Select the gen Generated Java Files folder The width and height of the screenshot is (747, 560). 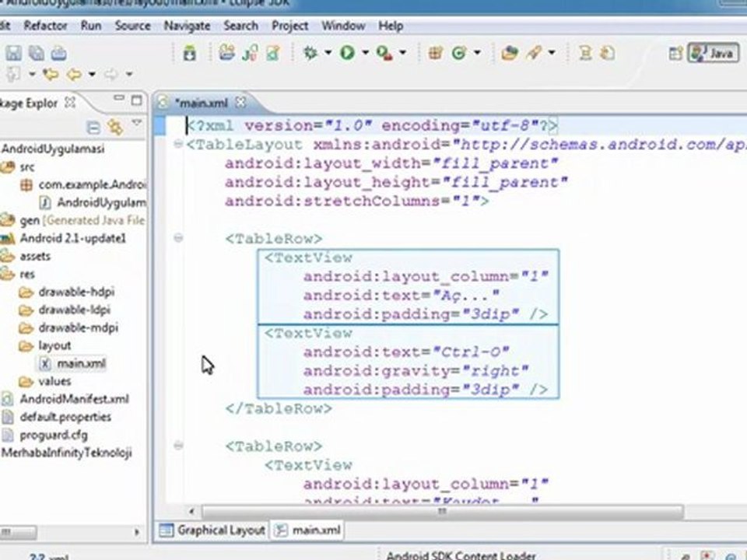click(x=73, y=220)
